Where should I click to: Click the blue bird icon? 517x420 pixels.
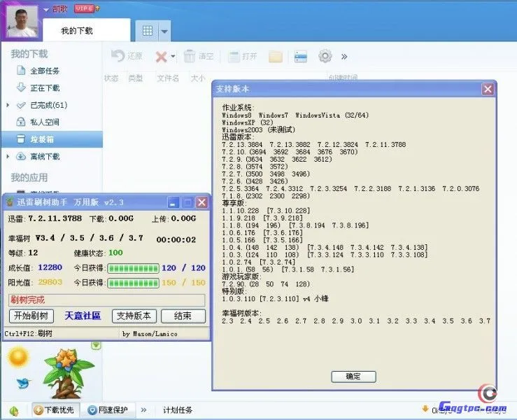click(x=23, y=383)
